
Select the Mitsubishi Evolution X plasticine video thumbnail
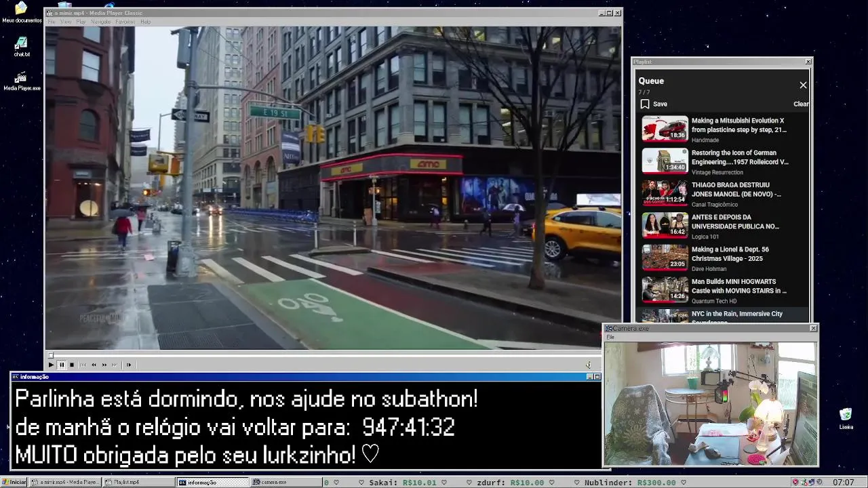pyautogui.click(x=665, y=129)
